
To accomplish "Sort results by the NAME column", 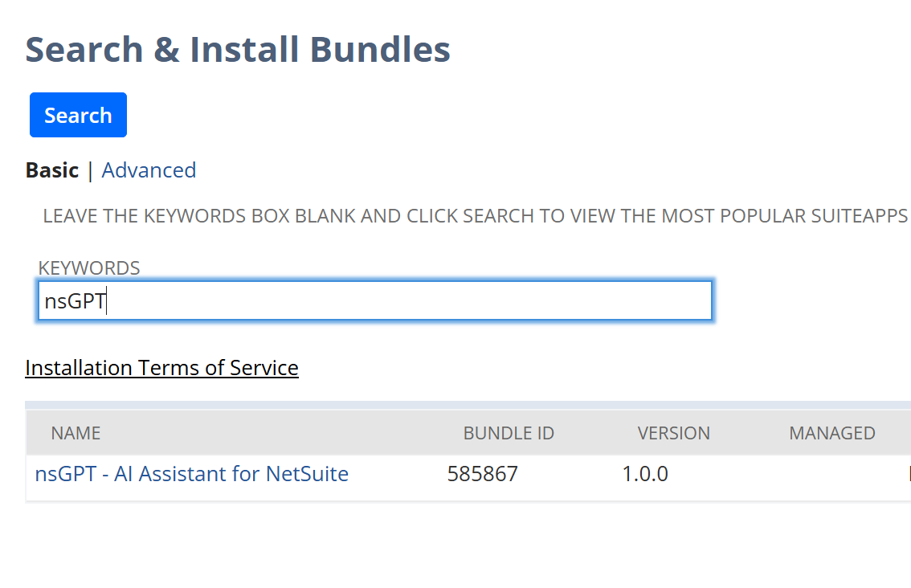I will [75, 432].
